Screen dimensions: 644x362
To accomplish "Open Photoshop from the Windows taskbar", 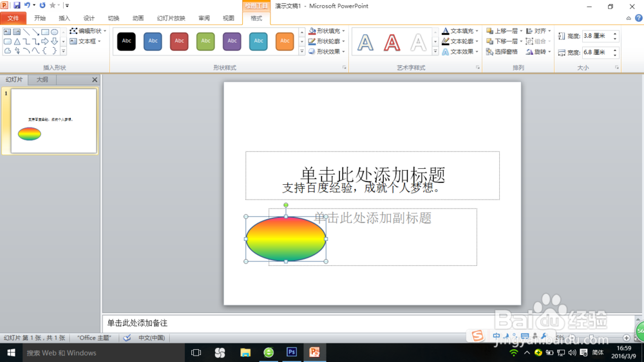I will [292, 352].
